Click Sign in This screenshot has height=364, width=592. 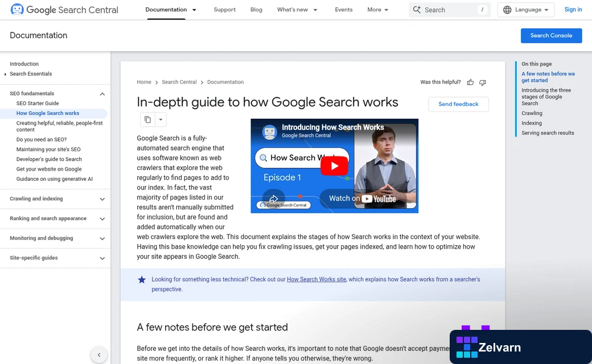573,10
